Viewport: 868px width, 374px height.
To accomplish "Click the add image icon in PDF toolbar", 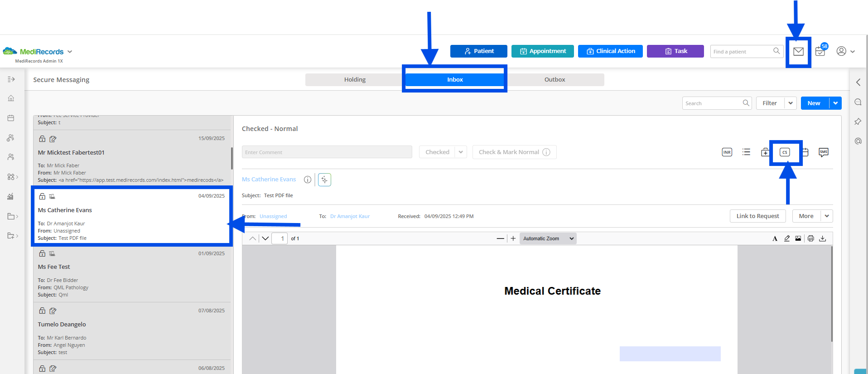I will (x=798, y=238).
